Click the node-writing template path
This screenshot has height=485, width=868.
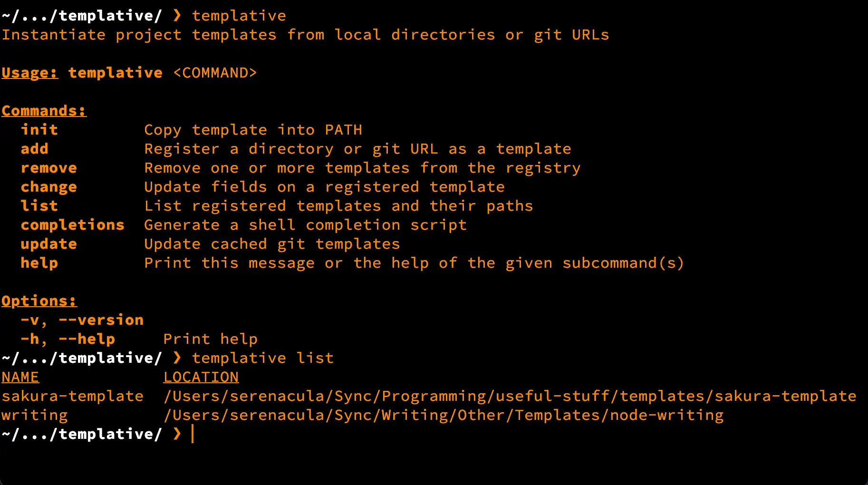pyautogui.click(x=443, y=415)
